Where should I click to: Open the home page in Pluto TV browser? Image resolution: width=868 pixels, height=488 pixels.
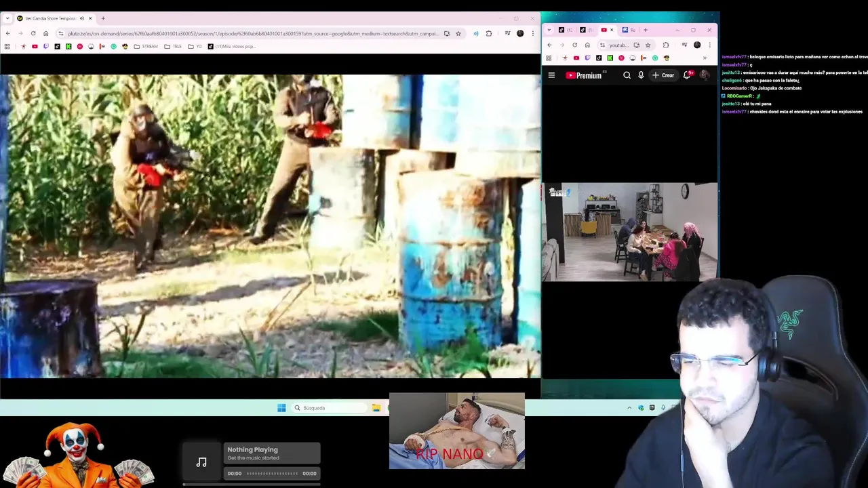[x=46, y=33]
